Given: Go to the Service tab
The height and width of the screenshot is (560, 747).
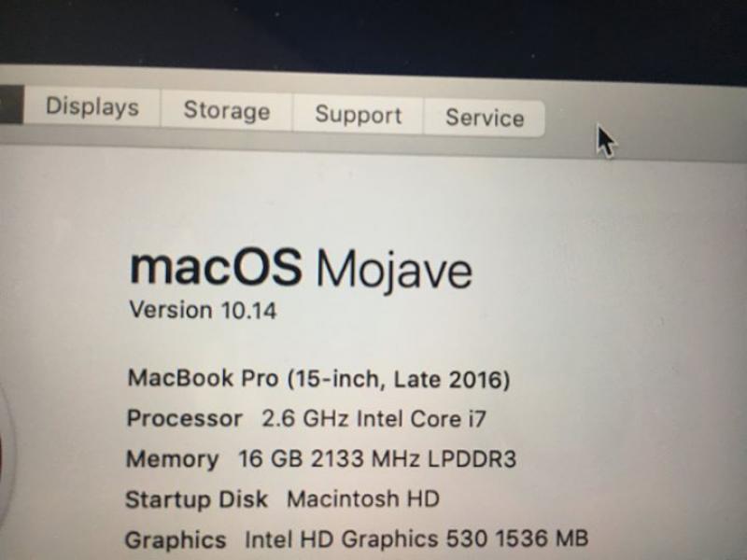Looking at the screenshot, I should coord(485,118).
